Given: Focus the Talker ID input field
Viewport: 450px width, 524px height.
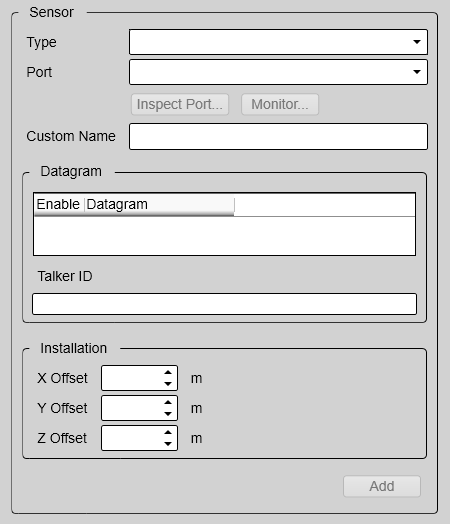Looking at the screenshot, I should click(224, 304).
